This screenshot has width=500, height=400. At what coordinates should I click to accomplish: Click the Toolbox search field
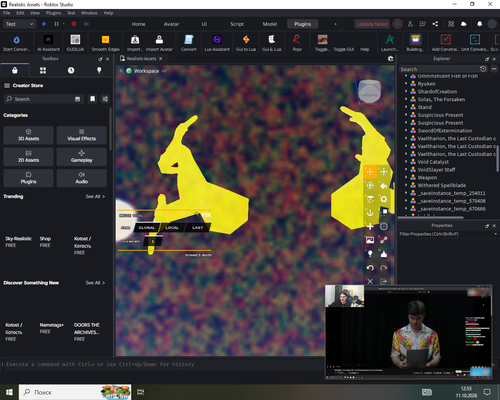click(43, 99)
